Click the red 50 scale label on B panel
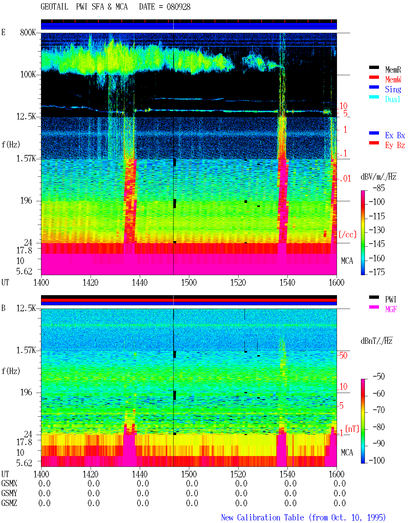This screenshot has width=420, height=523. coord(343,355)
